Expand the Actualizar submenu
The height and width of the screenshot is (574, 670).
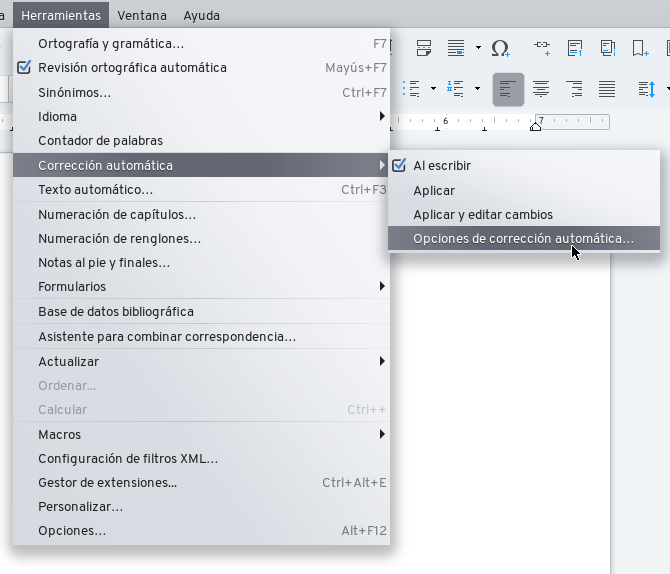click(x=201, y=362)
